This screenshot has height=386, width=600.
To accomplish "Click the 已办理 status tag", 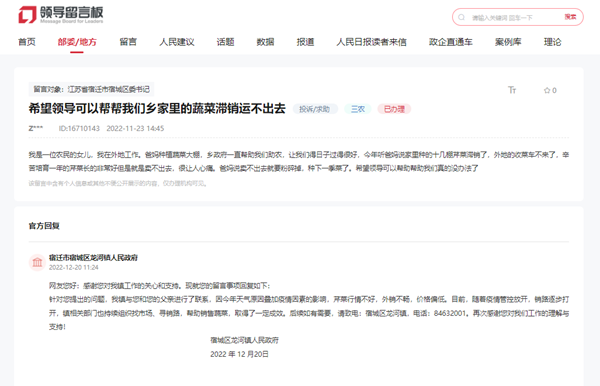I will coord(394,109).
